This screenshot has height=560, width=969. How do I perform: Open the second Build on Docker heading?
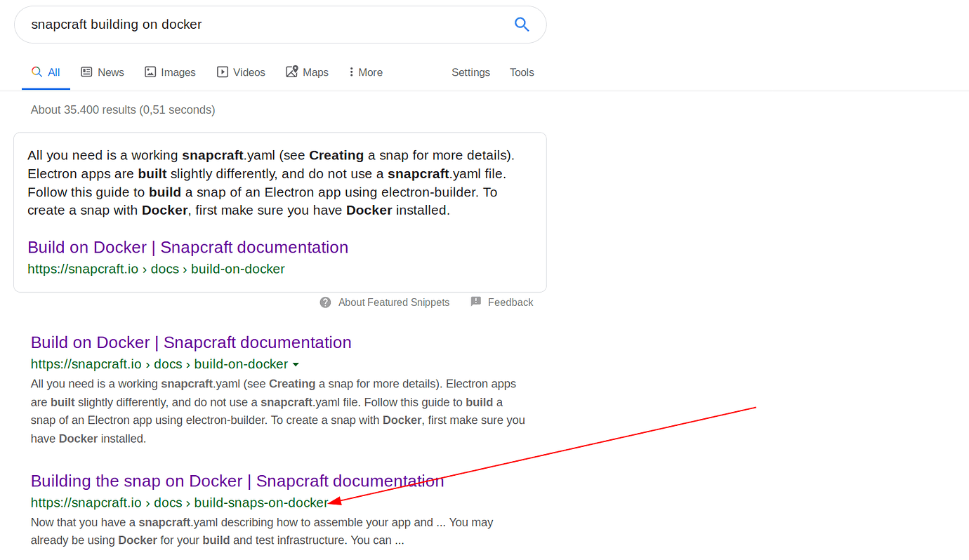[x=190, y=342]
